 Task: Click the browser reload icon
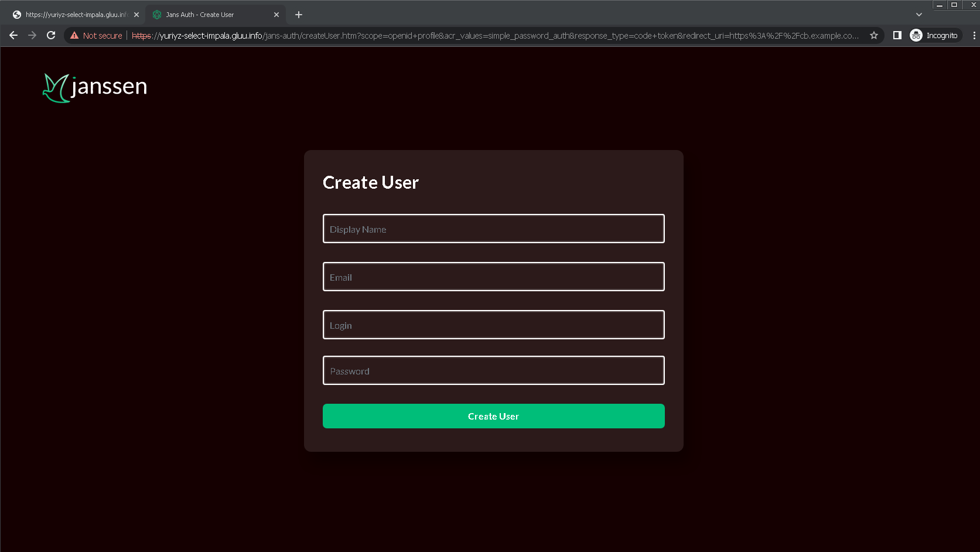(x=51, y=35)
